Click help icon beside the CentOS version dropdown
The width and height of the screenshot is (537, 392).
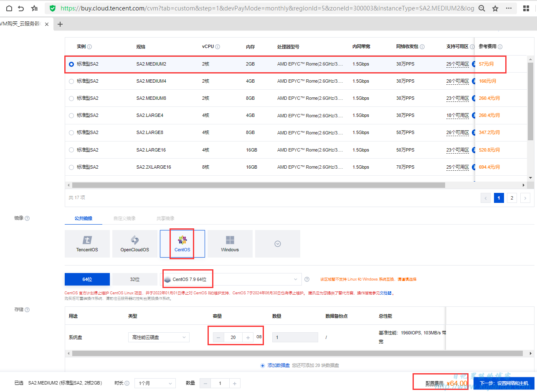(307, 279)
